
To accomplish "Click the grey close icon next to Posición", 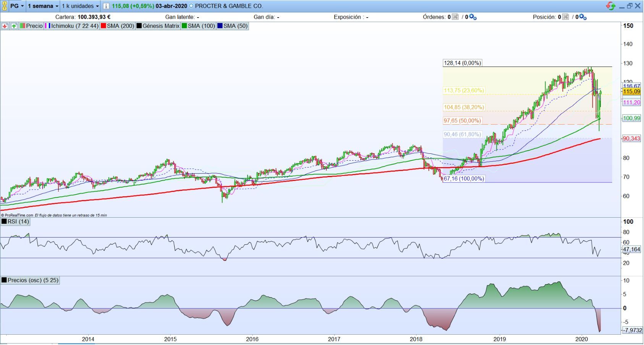I will coord(566,17).
